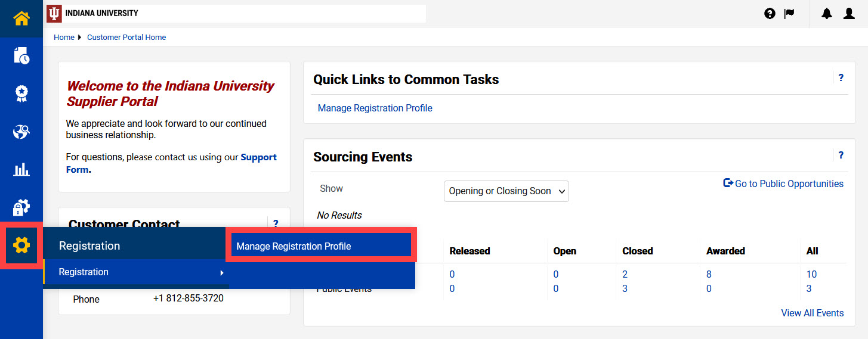The width and height of the screenshot is (868, 339).
Task: Open the orders document clock sidebar icon
Action: click(21, 55)
